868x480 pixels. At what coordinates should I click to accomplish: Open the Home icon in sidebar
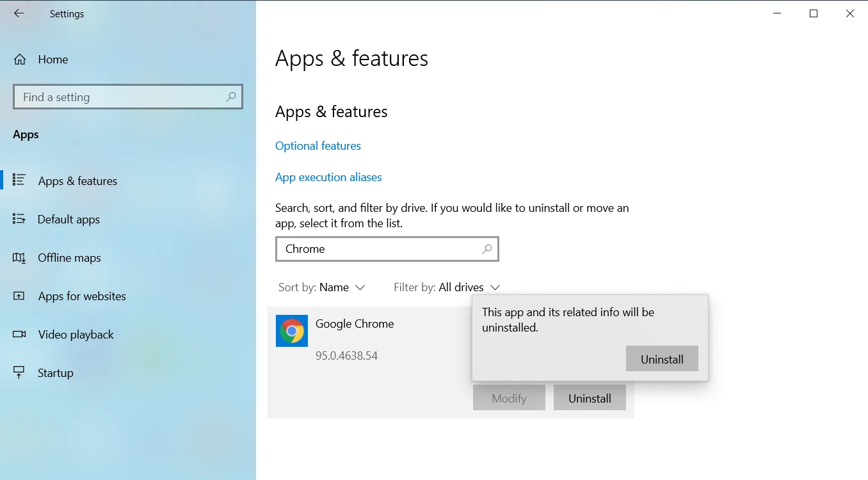pyautogui.click(x=20, y=60)
